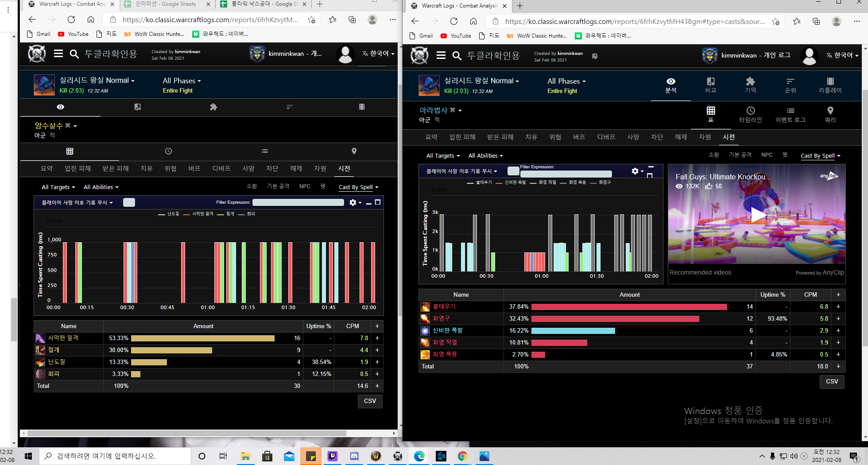This screenshot has width=868, height=465.
Task: Open Twitch from the Windows taskbar
Action: pos(333,456)
